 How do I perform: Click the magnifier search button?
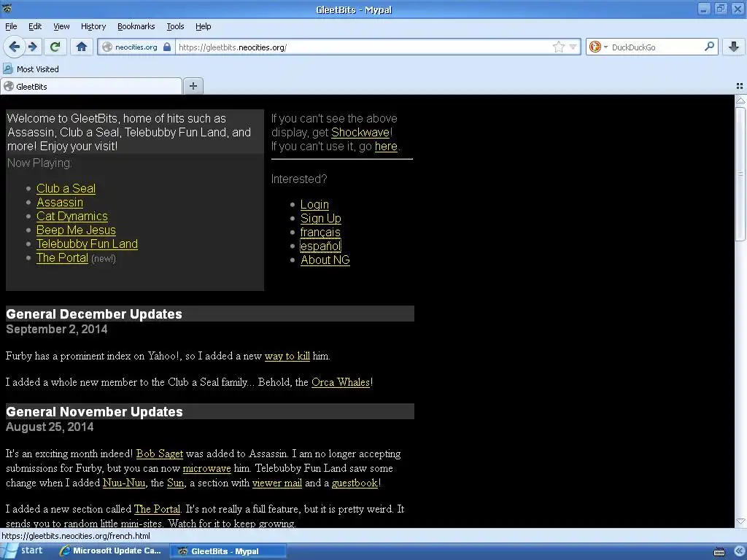[x=709, y=47]
